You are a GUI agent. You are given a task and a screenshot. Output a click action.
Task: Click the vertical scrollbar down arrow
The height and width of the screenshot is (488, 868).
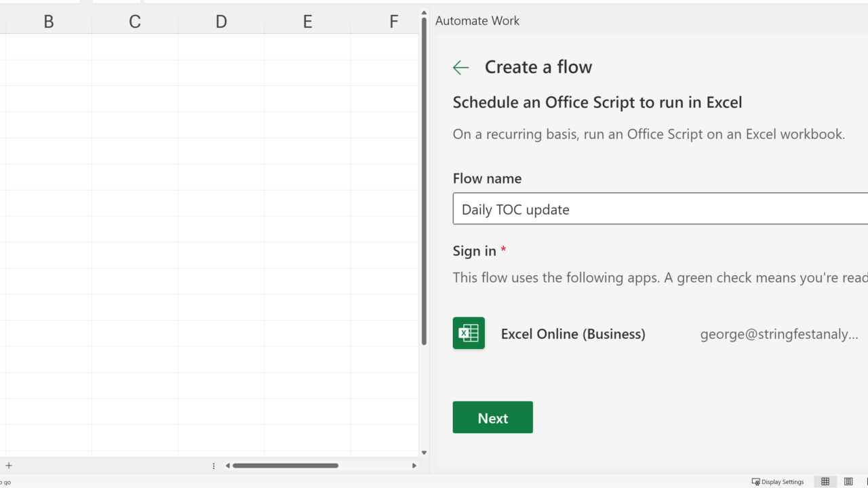[x=425, y=453]
